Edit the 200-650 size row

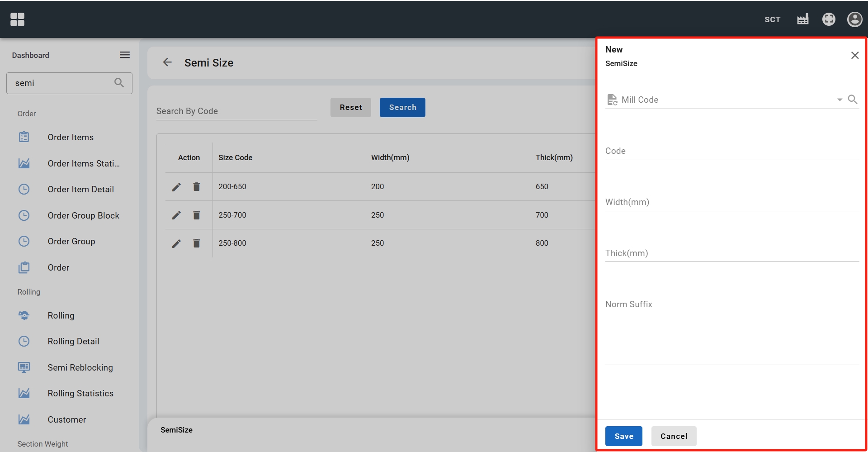(x=176, y=187)
